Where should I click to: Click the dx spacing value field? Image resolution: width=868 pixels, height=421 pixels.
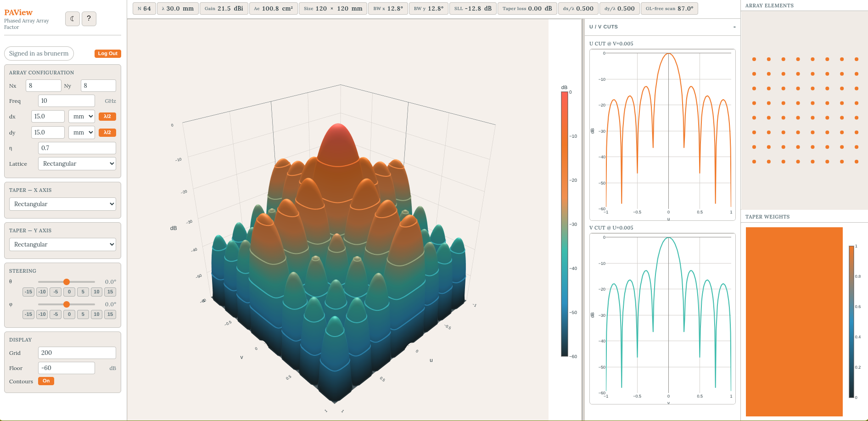click(48, 117)
